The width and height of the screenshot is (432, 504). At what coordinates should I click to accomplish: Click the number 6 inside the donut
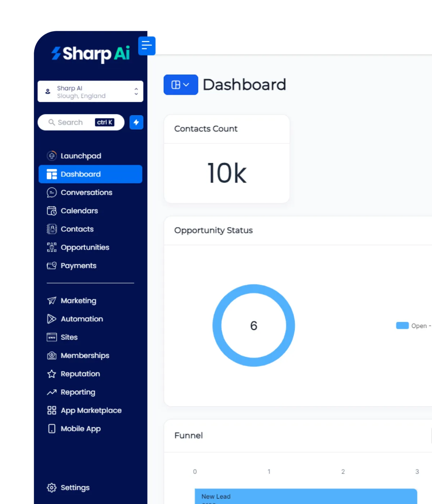click(x=254, y=326)
